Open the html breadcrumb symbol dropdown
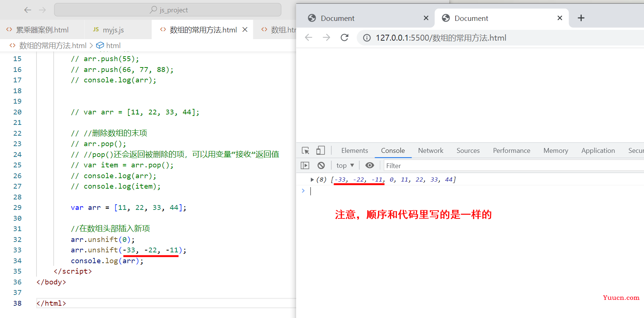This screenshot has height=318, width=644. click(113, 45)
